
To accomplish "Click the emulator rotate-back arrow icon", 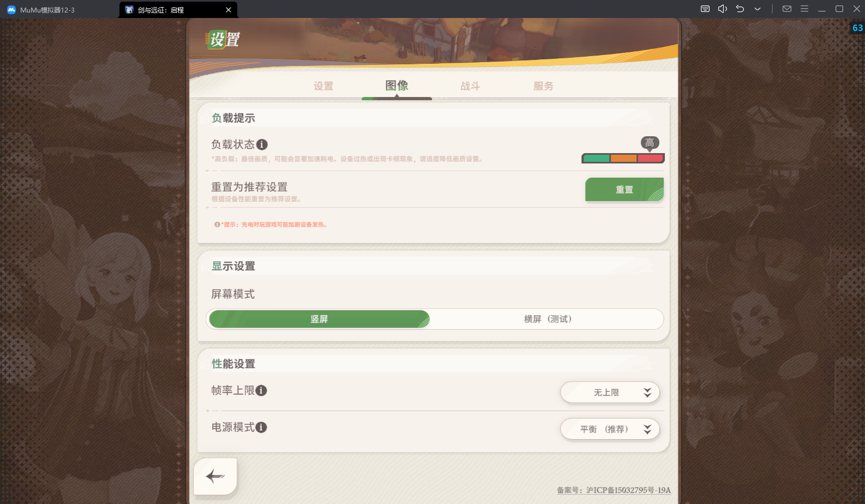I will click(x=740, y=9).
